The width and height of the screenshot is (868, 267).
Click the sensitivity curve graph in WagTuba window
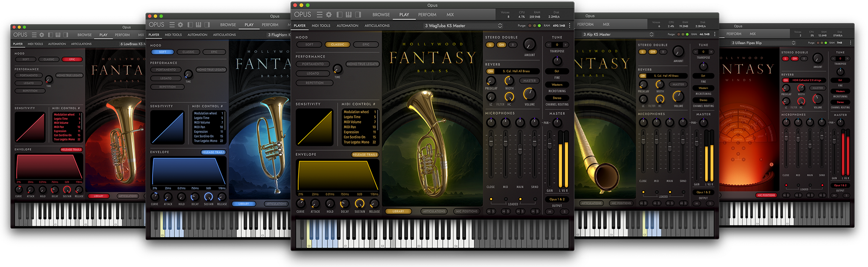click(x=315, y=127)
